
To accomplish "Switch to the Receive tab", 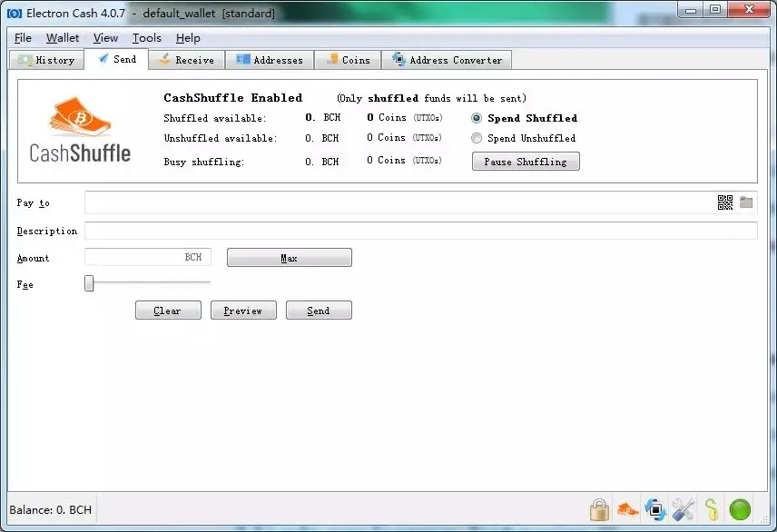I will [187, 60].
